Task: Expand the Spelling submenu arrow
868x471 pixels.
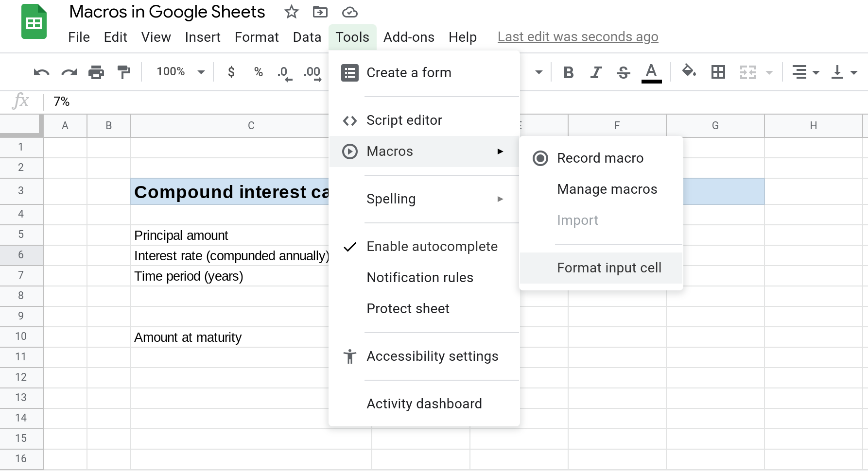Action: coord(500,199)
